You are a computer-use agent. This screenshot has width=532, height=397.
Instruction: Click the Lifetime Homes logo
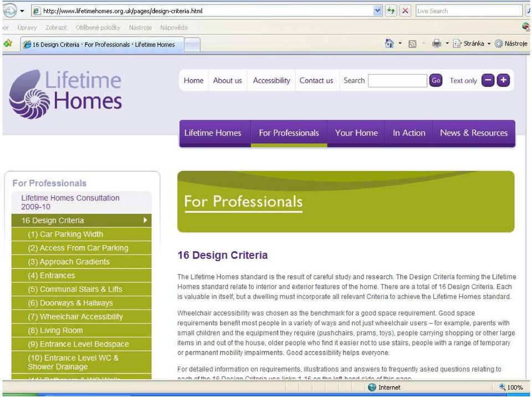(x=65, y=94)
